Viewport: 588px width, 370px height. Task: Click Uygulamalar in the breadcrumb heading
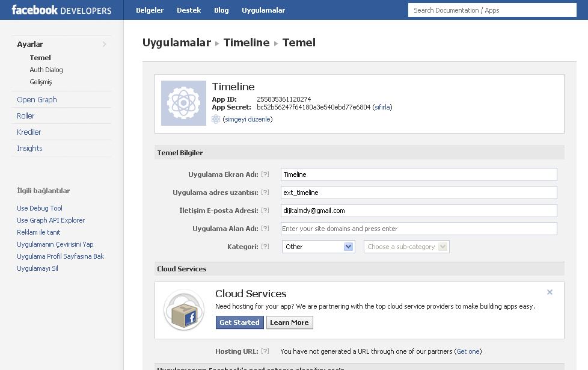pyautogui.click(x=177, y=42)
